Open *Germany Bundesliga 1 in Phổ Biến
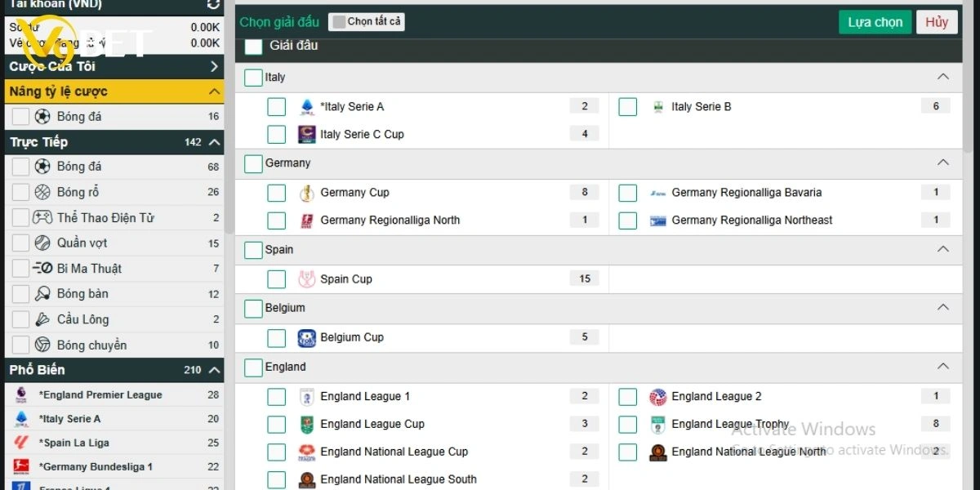 [x=114, y=466]
